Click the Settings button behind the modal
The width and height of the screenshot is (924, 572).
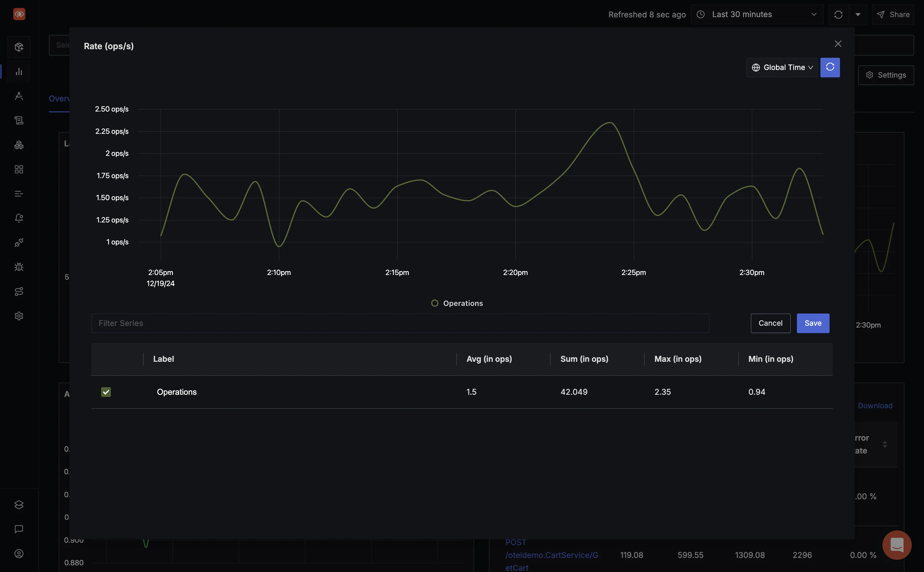[x=886, y=75]
